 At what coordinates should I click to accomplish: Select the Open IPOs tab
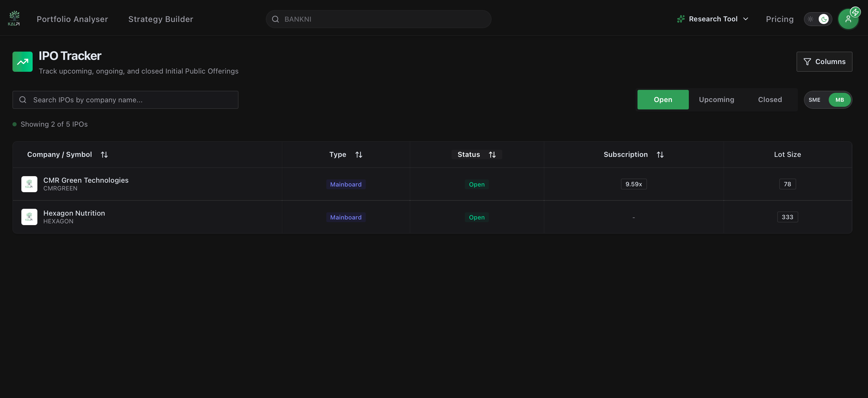point(663,100)
